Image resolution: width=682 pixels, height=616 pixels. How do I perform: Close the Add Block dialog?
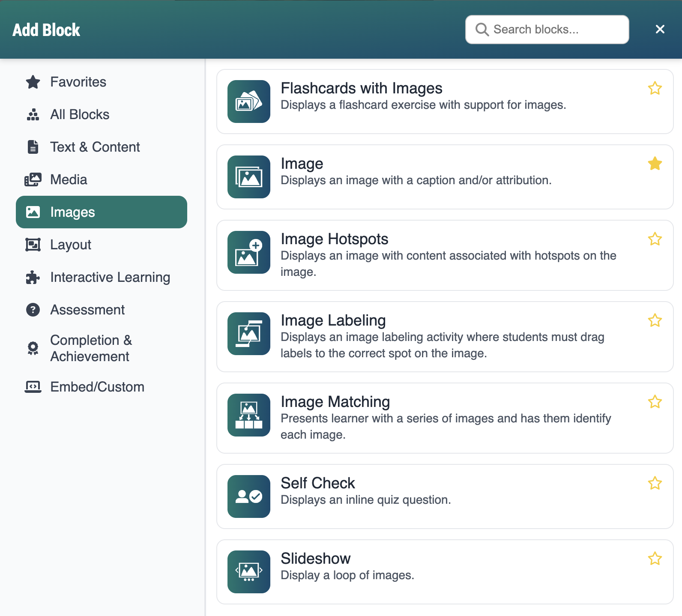[x=660, y=29]
